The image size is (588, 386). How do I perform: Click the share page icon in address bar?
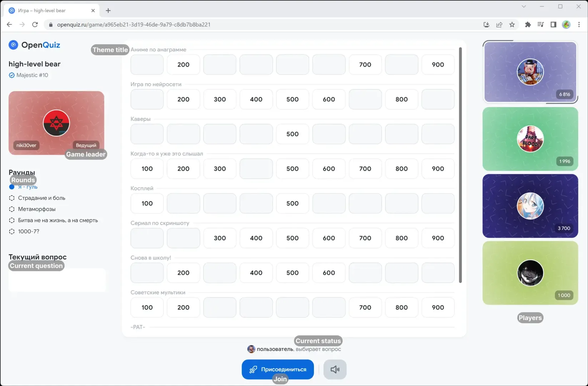click(x=499, y=24)
